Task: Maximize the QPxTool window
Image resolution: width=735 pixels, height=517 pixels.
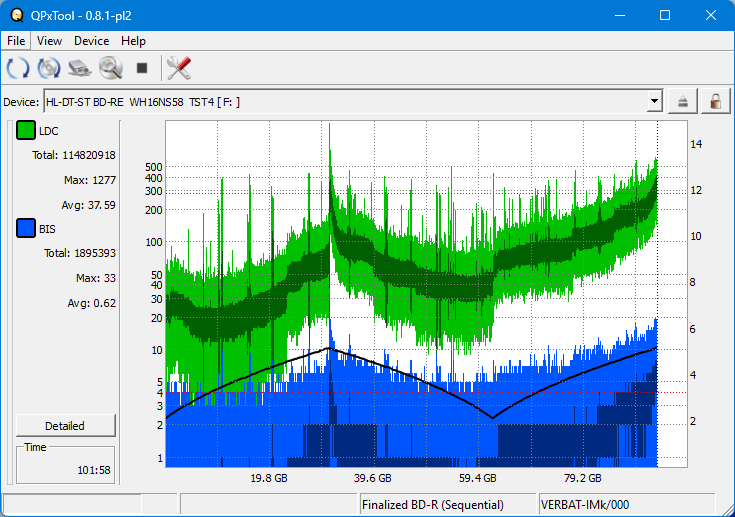Action: (x=665, y=15)
